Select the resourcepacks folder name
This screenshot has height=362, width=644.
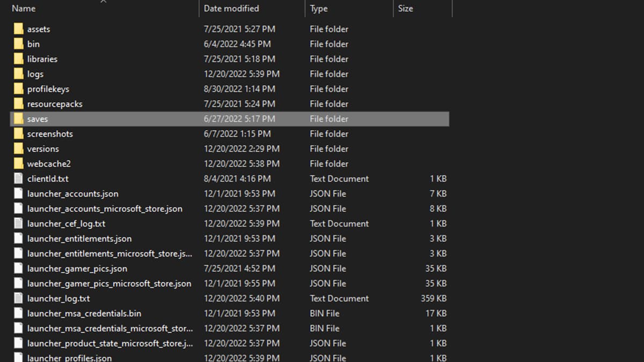(55, 104)
